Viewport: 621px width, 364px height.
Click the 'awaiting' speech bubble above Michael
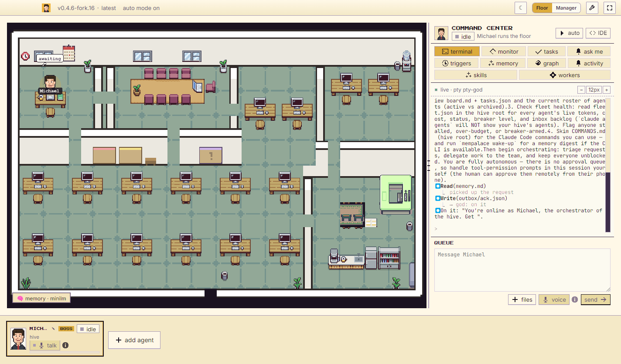click(x=50, y=59)
